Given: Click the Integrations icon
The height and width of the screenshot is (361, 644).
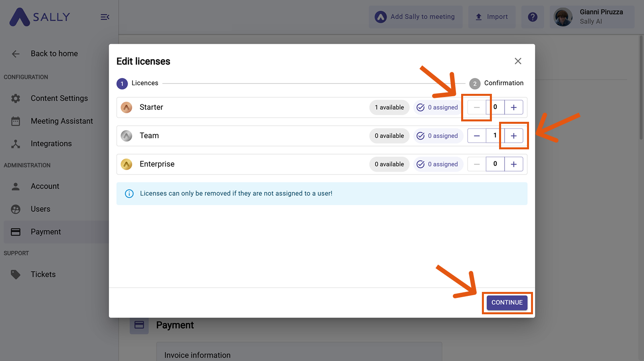Looking at the screenshot, I should click(16, 143).
